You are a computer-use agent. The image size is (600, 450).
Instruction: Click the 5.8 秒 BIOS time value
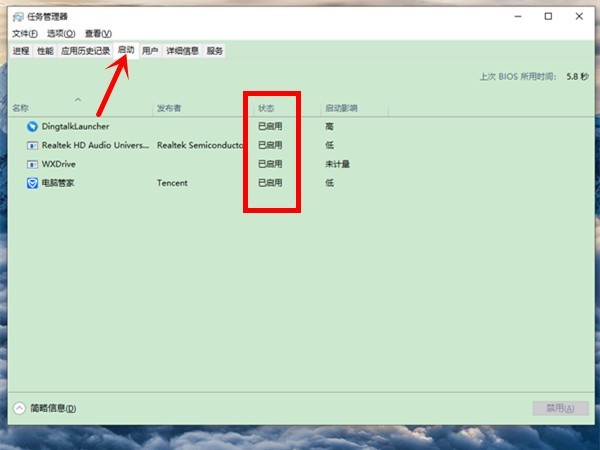[578, 77]
